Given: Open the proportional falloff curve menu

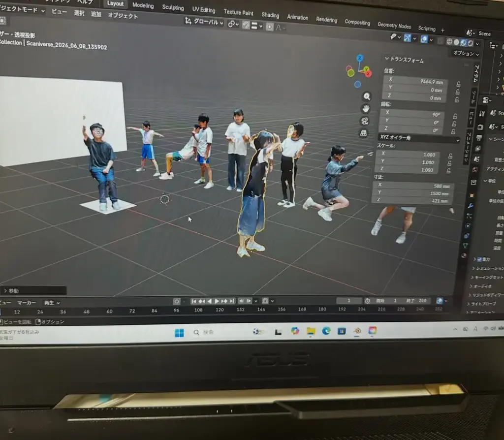Looking at the screenshot, I should 280,28.
